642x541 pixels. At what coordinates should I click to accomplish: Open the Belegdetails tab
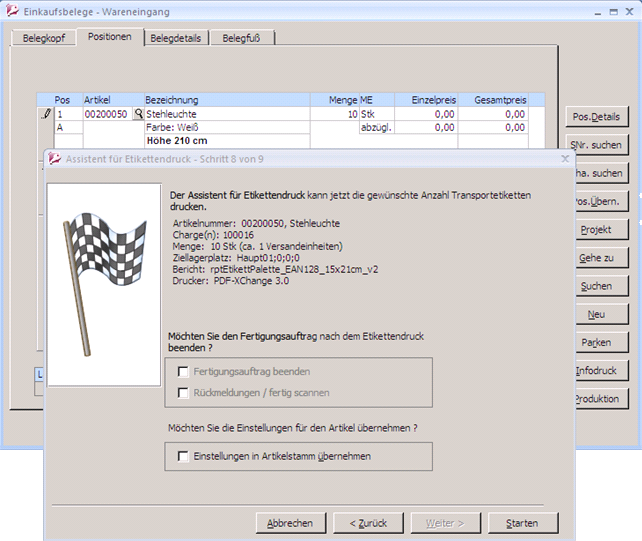point(176,38)
